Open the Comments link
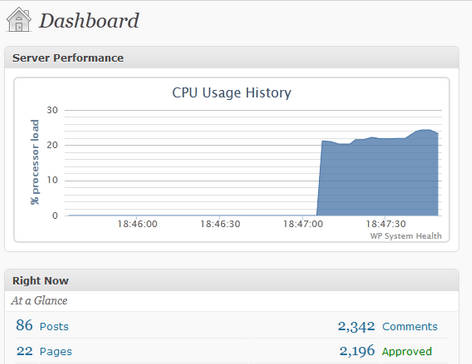This screenshot has height=364, width=472. (x=410, y=326)
